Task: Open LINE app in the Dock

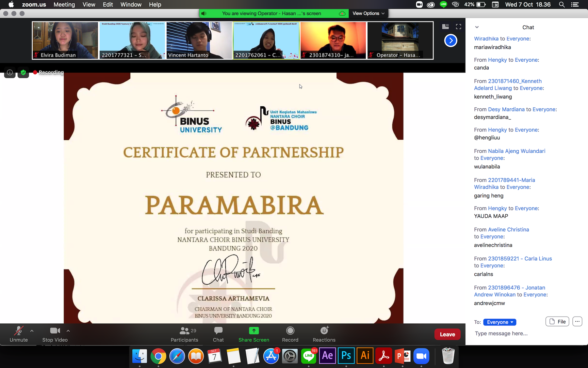Action: tap(309, 356)
